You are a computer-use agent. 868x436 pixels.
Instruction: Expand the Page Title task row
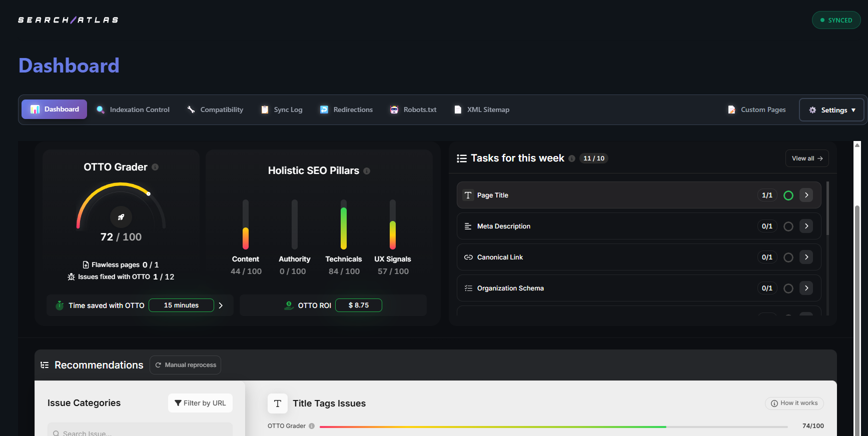click(x=806, y=195)
